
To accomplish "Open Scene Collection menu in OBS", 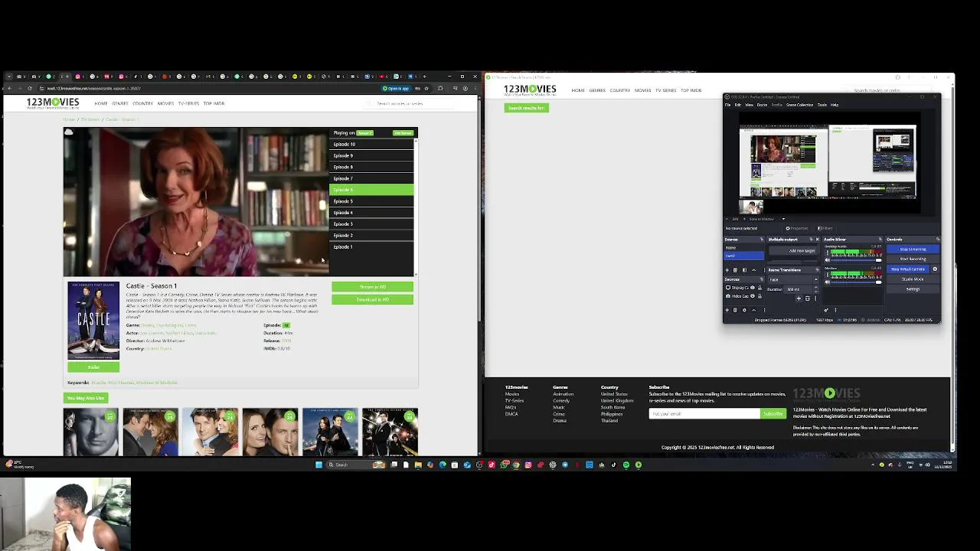I will (x=799, y=105).
